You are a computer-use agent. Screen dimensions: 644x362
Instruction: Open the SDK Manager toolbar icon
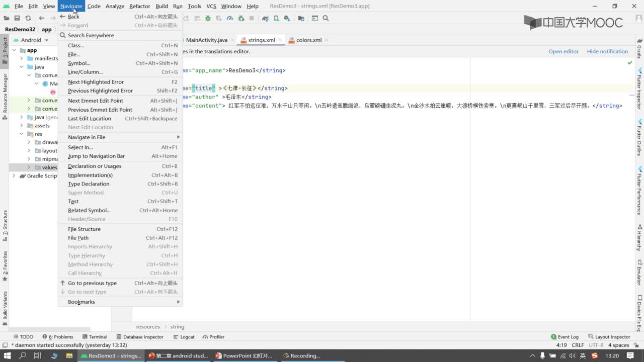click(x=287, y=18)
